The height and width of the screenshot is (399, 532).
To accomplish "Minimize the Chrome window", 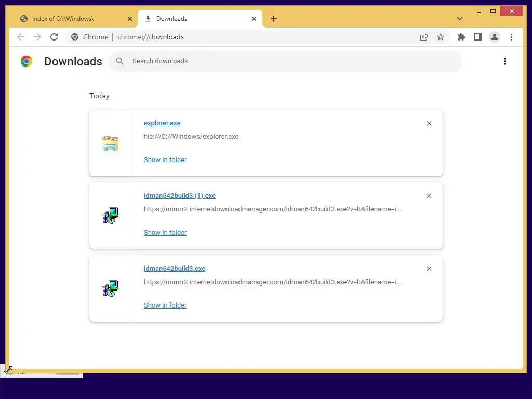I will pyautogui.click(x=478, y=12).
